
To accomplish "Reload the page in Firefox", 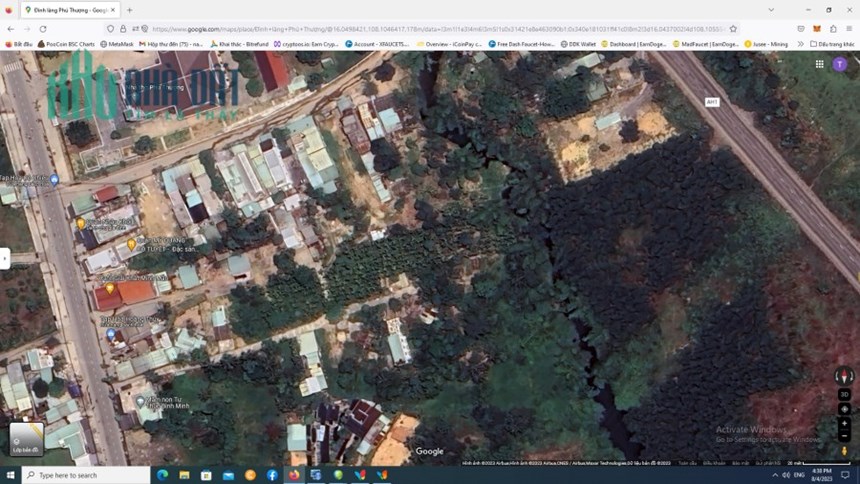I will click(43, 29).
